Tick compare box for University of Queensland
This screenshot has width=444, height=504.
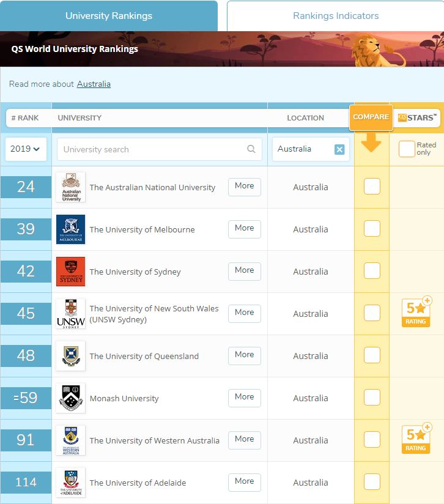coord(372,355)
